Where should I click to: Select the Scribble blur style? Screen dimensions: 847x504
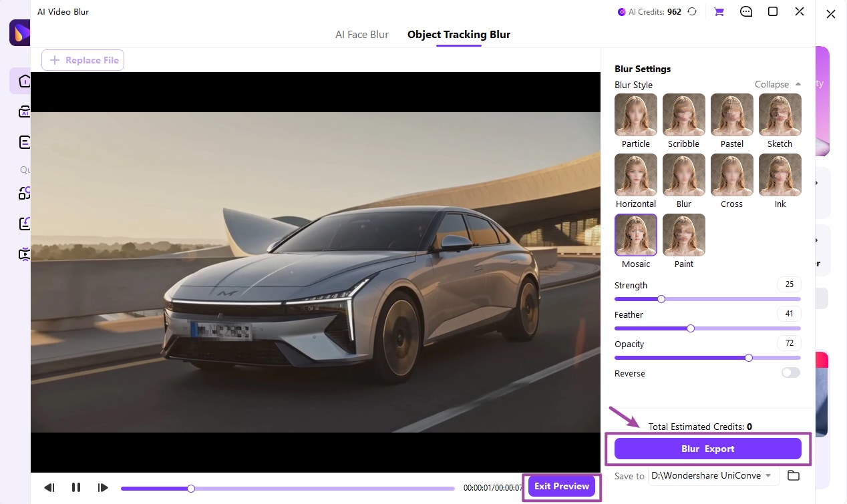pos(684,115)
